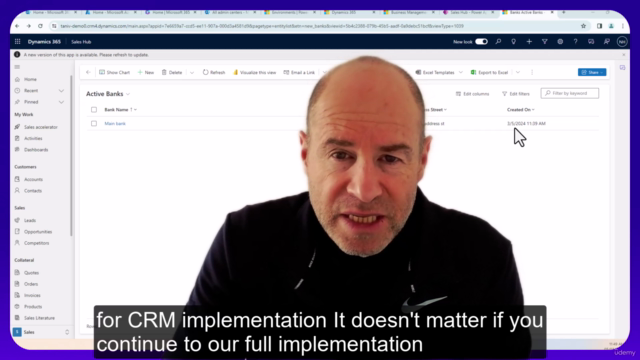Click Visualize this view

click(254, 72)
